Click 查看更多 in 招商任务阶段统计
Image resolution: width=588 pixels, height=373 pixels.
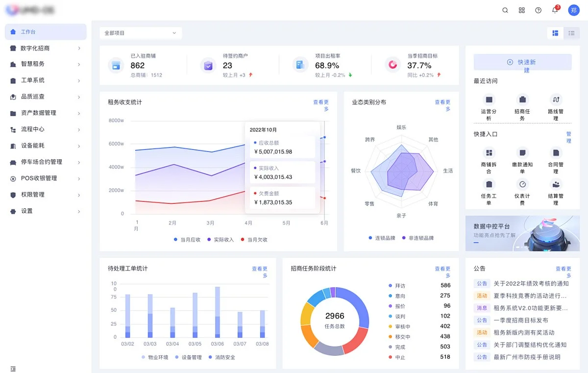(x=443, y=272)
